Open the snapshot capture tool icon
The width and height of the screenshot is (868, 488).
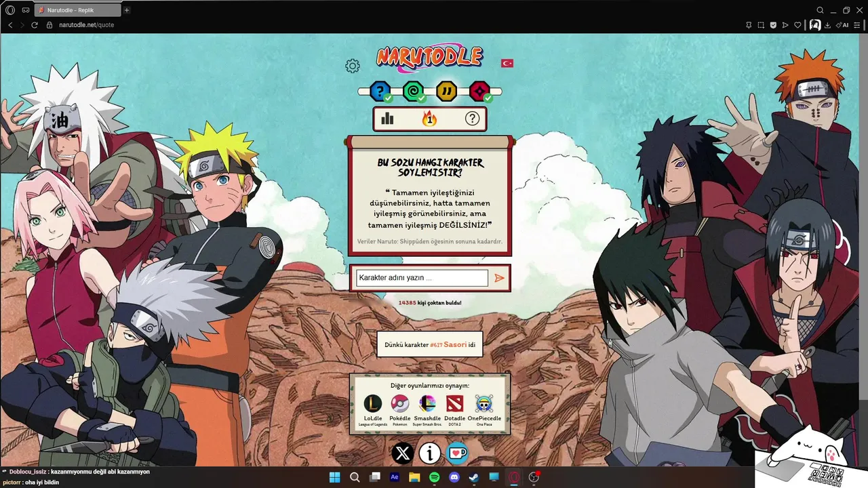(x=762, y=25)
